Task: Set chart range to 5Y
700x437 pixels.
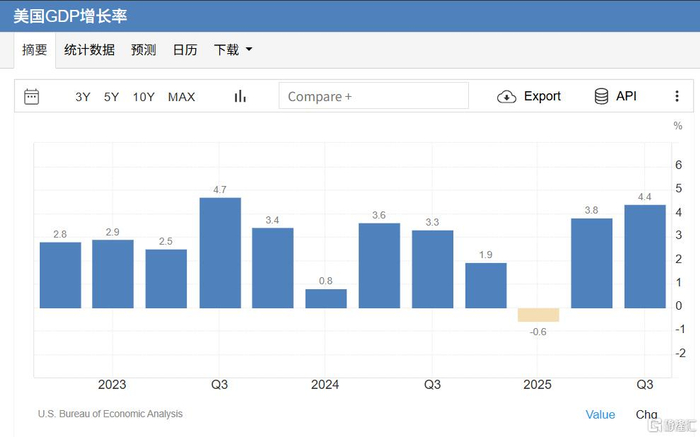Action: tap(111, 97)
